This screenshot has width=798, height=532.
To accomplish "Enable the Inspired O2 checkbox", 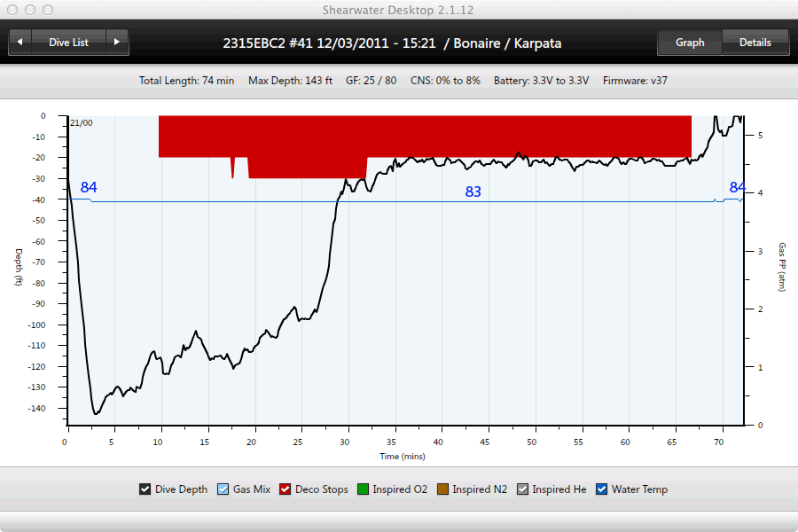I will click(364, 489).
